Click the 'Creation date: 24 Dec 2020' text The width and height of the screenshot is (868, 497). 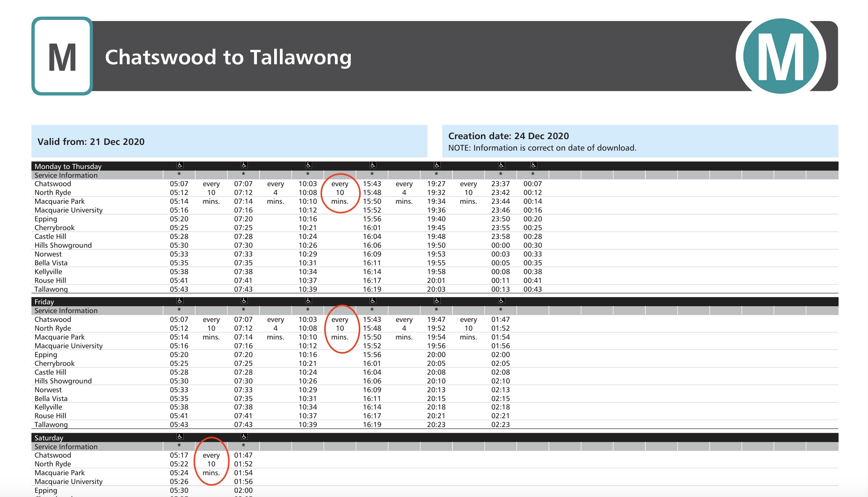click(509, 136)
